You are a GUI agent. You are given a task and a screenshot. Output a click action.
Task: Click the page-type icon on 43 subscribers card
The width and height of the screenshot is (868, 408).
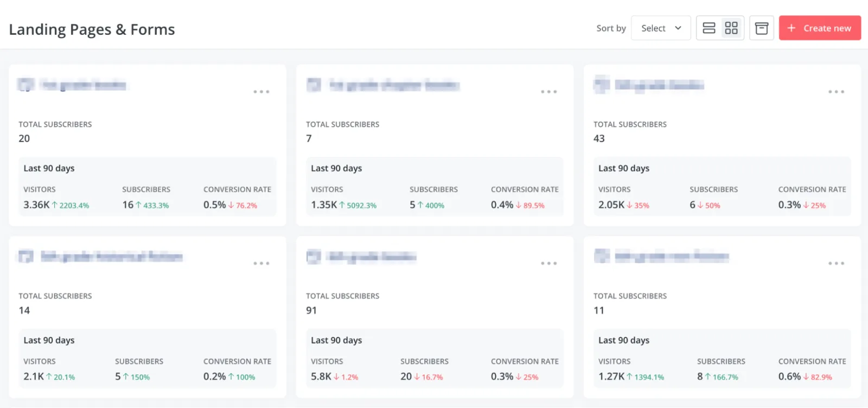(x=602, y=85)
